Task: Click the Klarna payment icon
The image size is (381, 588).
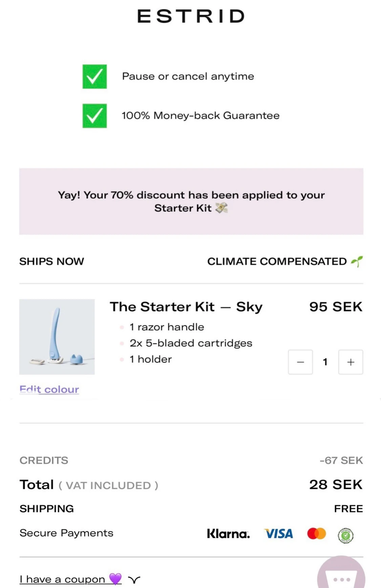Action: point(228,533)
